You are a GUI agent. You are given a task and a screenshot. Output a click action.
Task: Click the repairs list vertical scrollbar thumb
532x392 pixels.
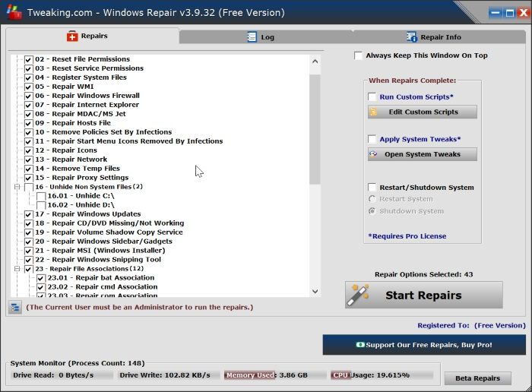click(x=315, y=130)
